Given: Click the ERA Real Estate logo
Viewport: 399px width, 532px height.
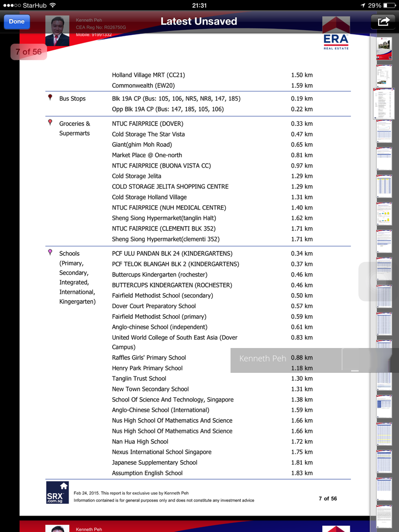Looking at the screenshot, I should coord(336,34).
